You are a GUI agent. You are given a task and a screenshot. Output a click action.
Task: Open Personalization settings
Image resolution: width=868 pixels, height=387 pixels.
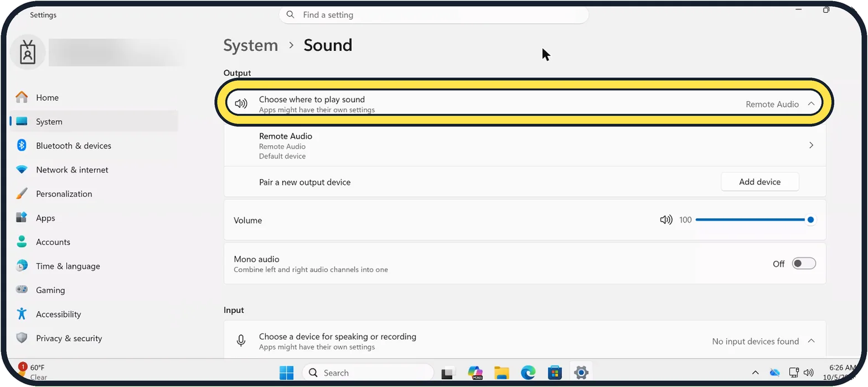point(94,193)
